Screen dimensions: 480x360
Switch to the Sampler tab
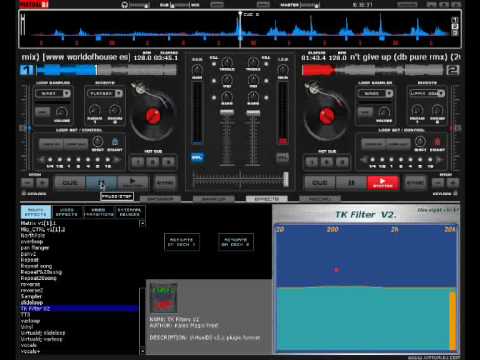pyautogui.click(x=214, y=199)
